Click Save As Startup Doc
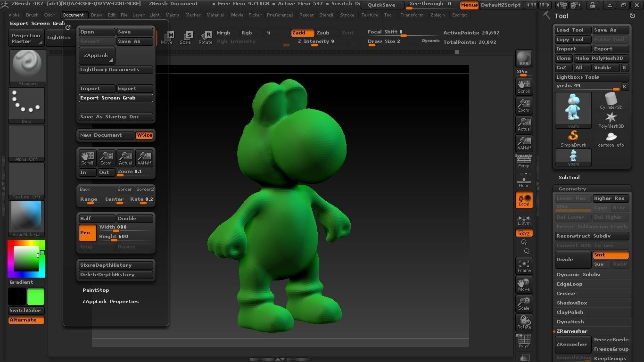 [116, 117]
